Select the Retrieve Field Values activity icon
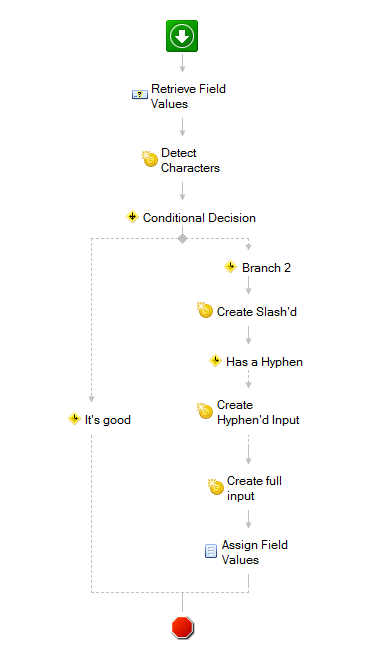Image resolution: width=366 pixels, height=663 pixels. point(139,95)
